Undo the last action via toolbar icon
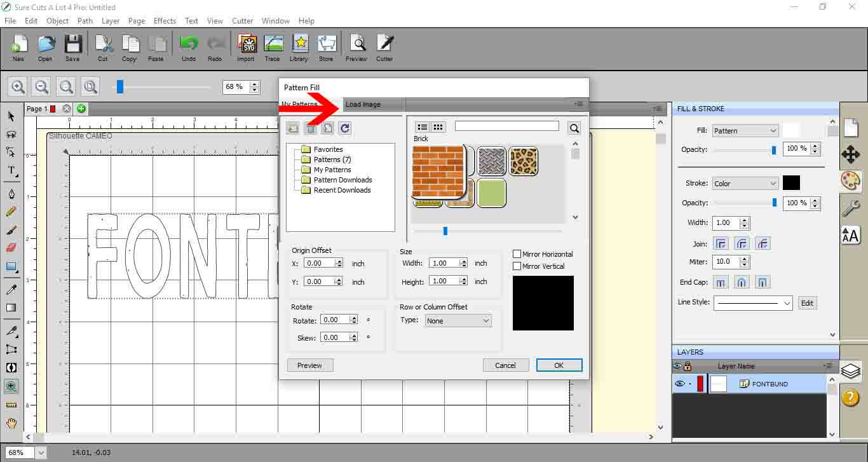This screenshot has width=868, height=462. point(189,48)
